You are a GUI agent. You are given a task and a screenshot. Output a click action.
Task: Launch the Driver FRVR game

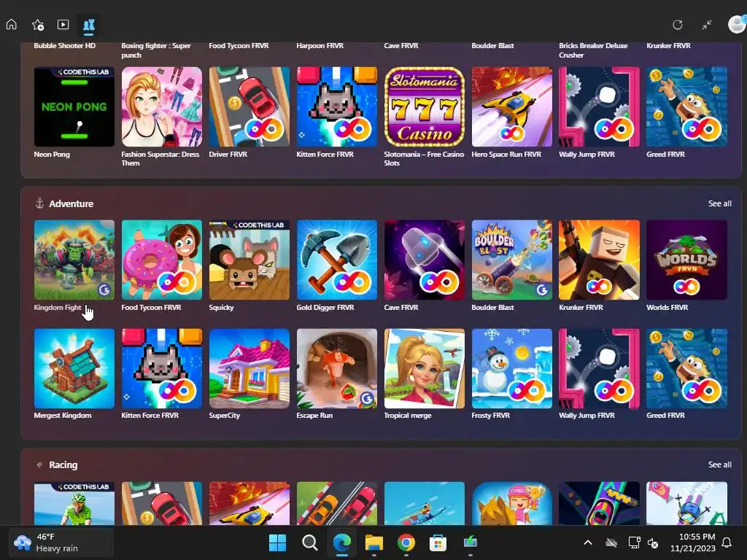(249, 106)
